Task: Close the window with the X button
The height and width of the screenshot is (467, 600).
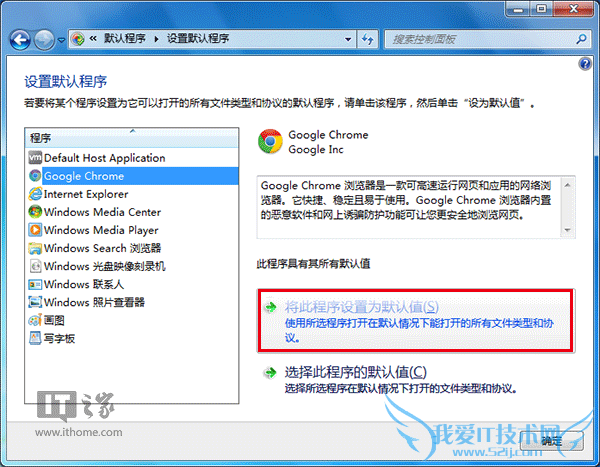Action: pyautogui.click(x=574, y=8)
